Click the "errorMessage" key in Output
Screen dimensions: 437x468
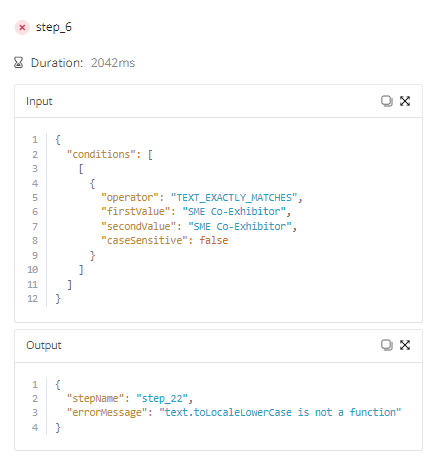coord(107,413)
